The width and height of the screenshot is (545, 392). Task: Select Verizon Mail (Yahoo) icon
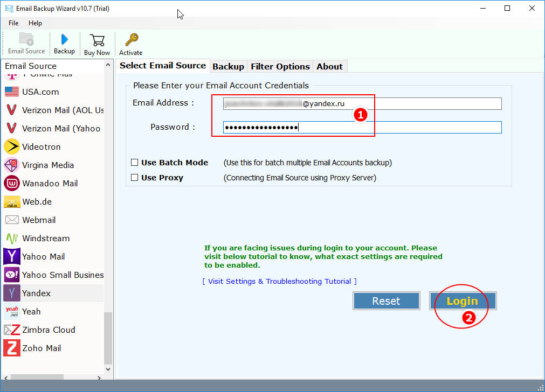point(12,129)
